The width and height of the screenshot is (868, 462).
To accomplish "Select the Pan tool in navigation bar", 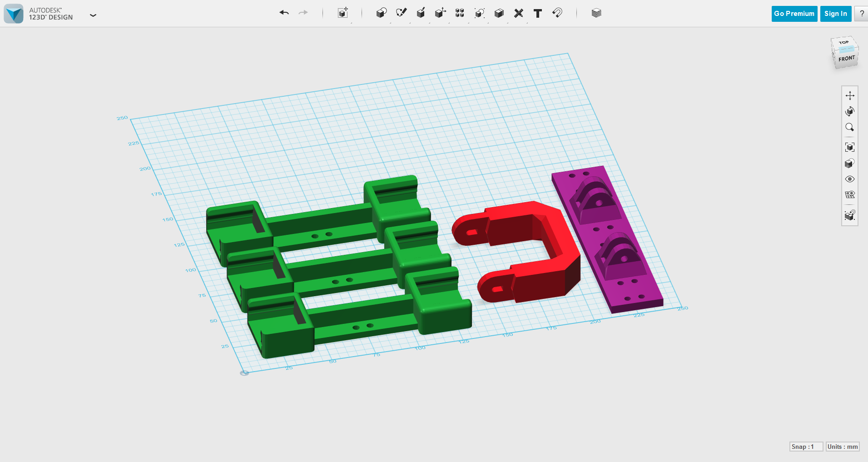I will click(x=850, y=95).
